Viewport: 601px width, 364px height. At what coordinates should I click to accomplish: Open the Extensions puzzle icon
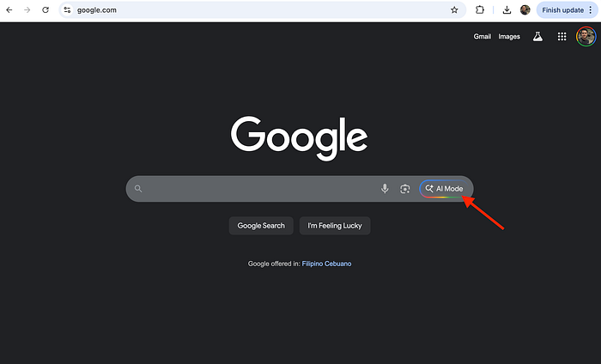(479, 10)
